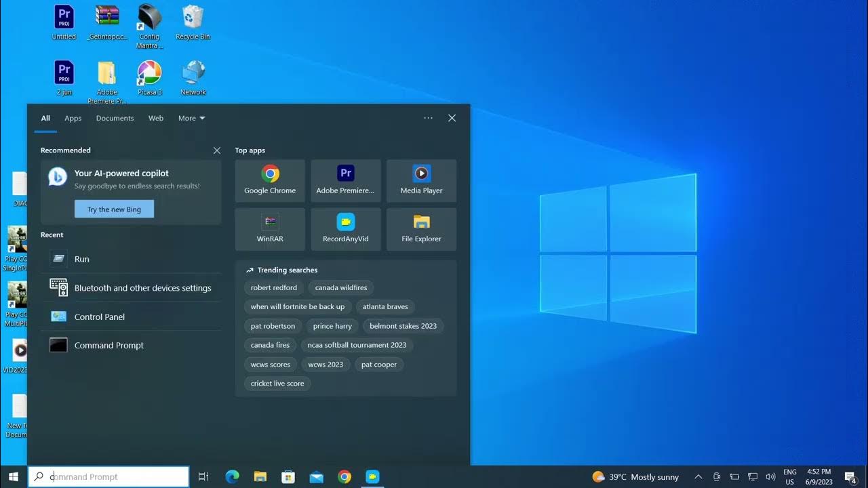Image resolution: width=868 pixels, height=488 pixels.
Task: Search trending topic prince harry
Action: [x=332, y=326]
